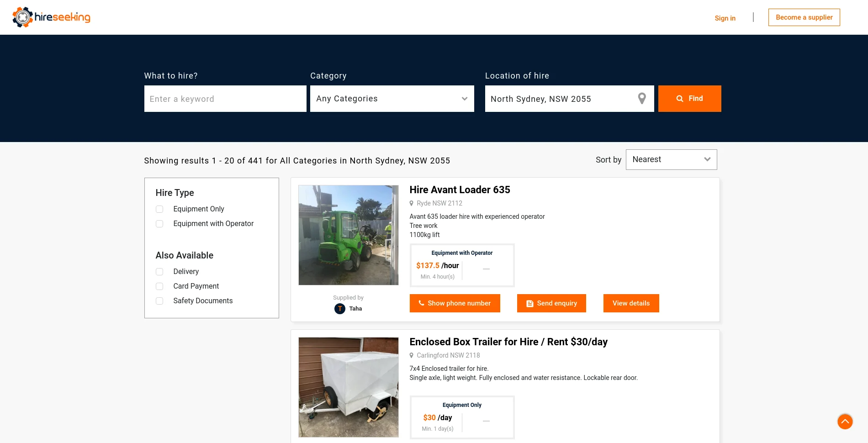Screen dimensions: 868x443
Task: Open the enclosed box trailer thumbnail
Action: point(349,387)
